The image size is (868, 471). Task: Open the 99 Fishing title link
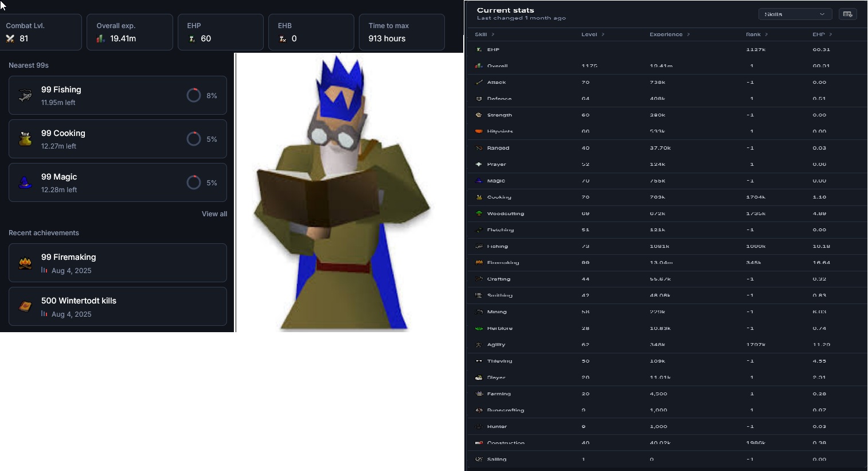[61, 89]
